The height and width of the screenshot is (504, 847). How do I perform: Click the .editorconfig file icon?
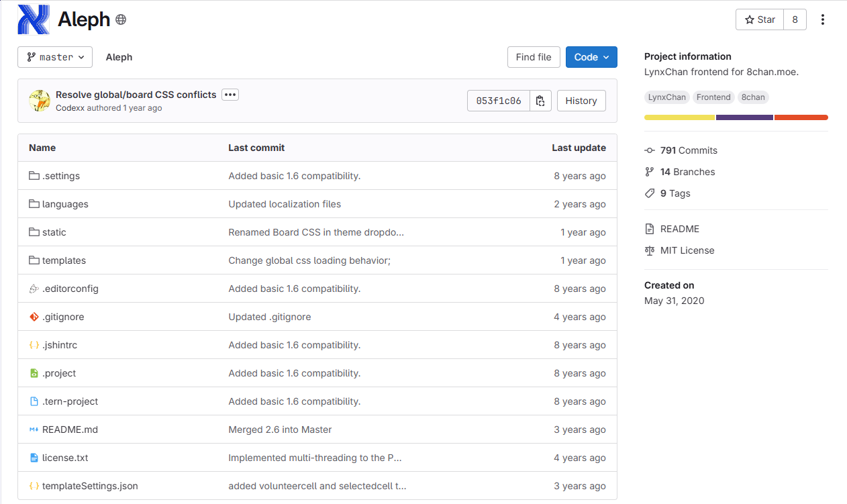(34, 289)
